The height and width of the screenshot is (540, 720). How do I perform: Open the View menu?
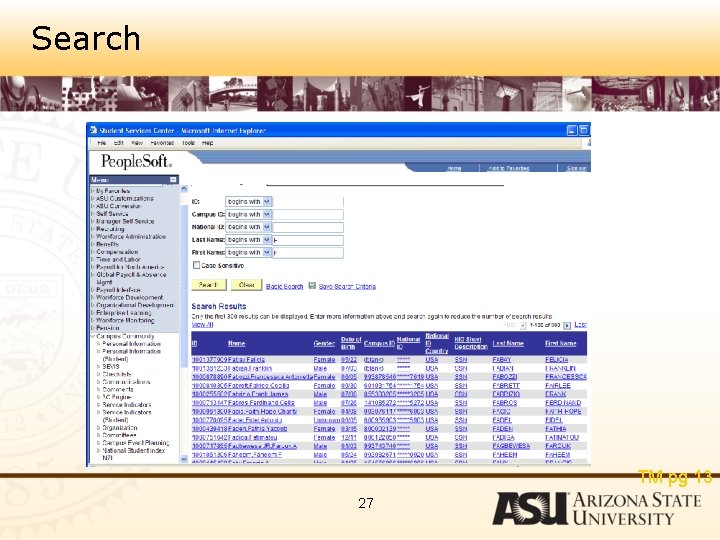(137, 143)
